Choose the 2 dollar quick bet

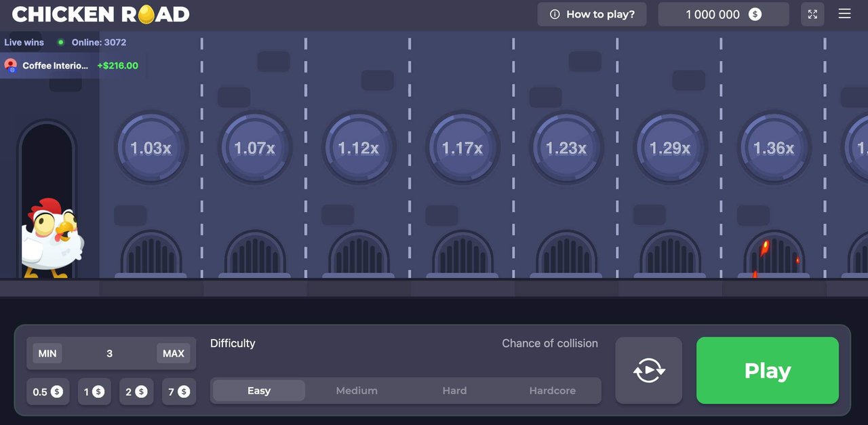click(x=136, y=392)
